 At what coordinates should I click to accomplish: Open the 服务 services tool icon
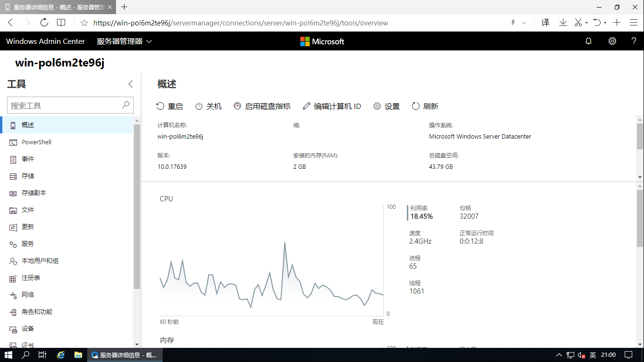[13, 244]
